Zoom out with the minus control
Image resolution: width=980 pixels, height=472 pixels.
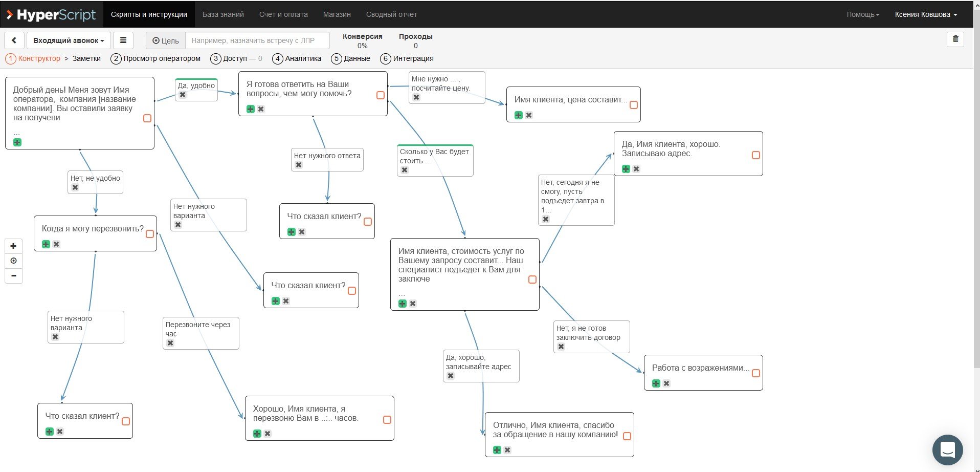tap(13, 275)
